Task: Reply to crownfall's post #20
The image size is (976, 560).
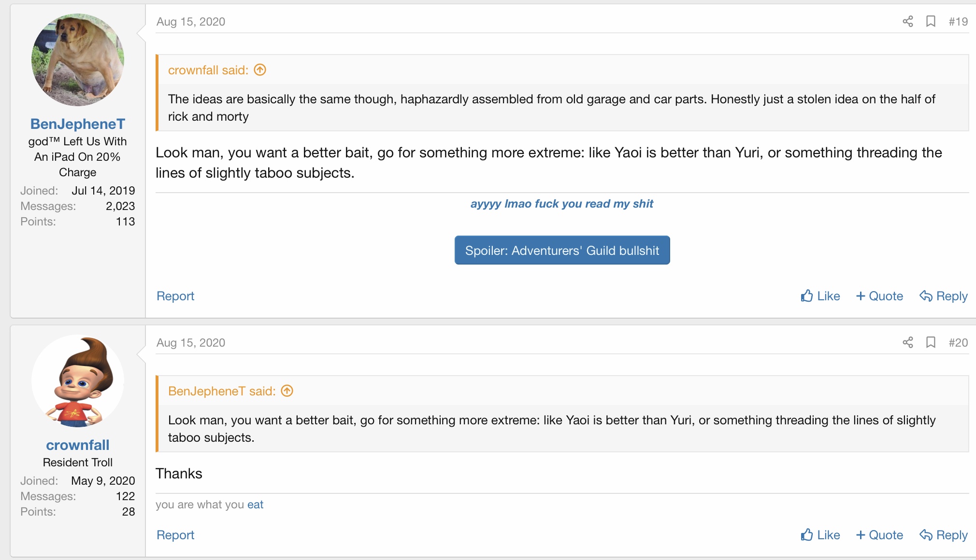Action: 944,535
